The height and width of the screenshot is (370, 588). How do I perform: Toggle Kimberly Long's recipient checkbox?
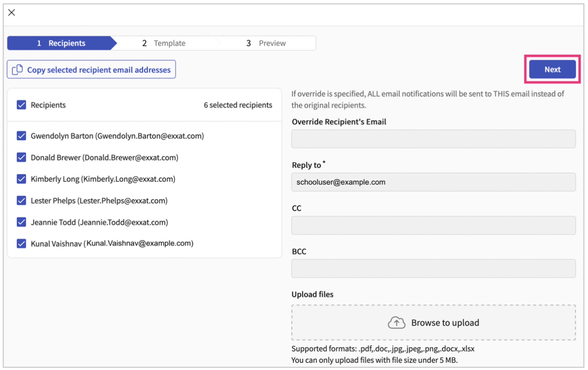pos(21,179)
